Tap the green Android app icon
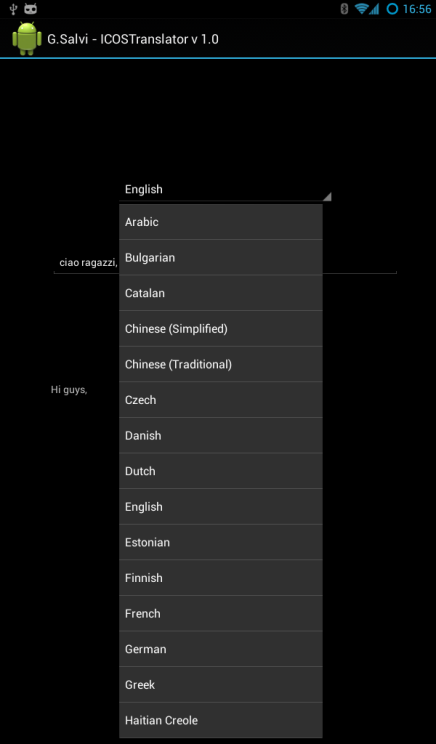The image size is (436, 744). tap(27, 38)
